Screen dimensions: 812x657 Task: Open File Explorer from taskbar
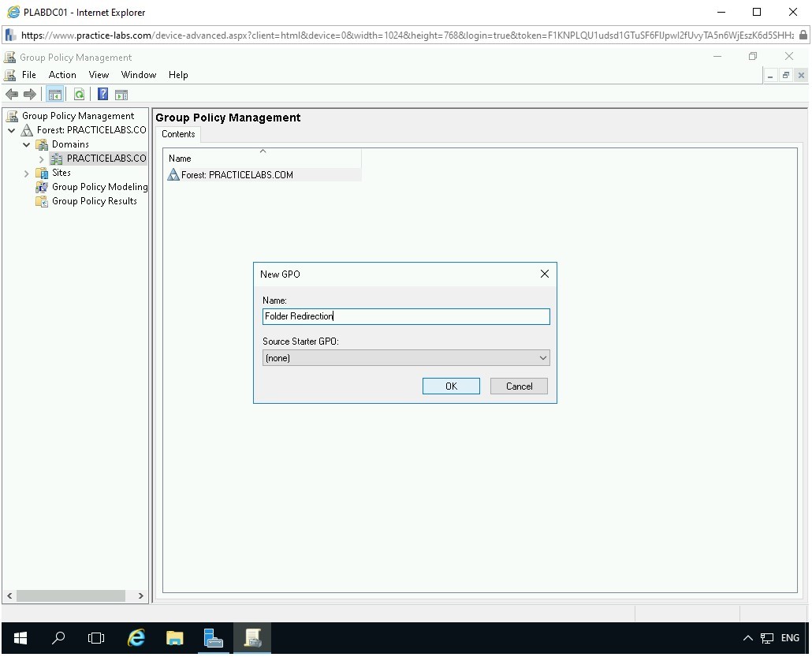[174, 638]
